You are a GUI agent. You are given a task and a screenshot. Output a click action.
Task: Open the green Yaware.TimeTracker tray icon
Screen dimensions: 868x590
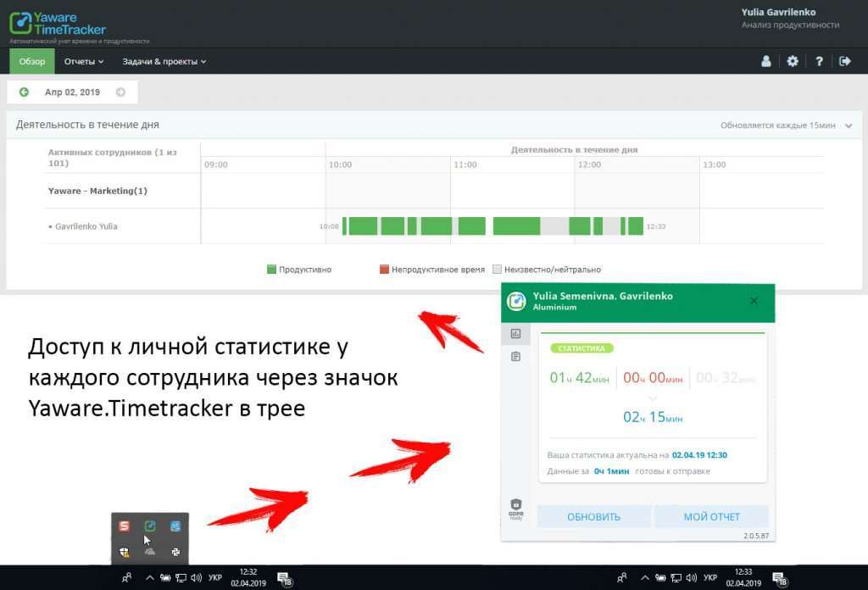pos(149,526)
